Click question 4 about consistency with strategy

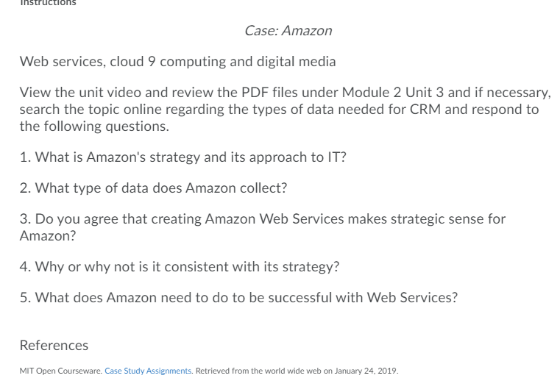[x=180, y=267]
